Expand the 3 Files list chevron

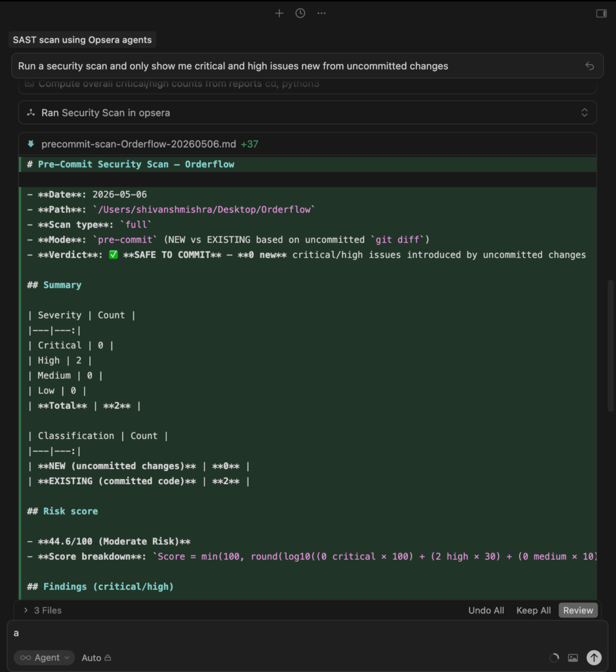click(26, 610)
